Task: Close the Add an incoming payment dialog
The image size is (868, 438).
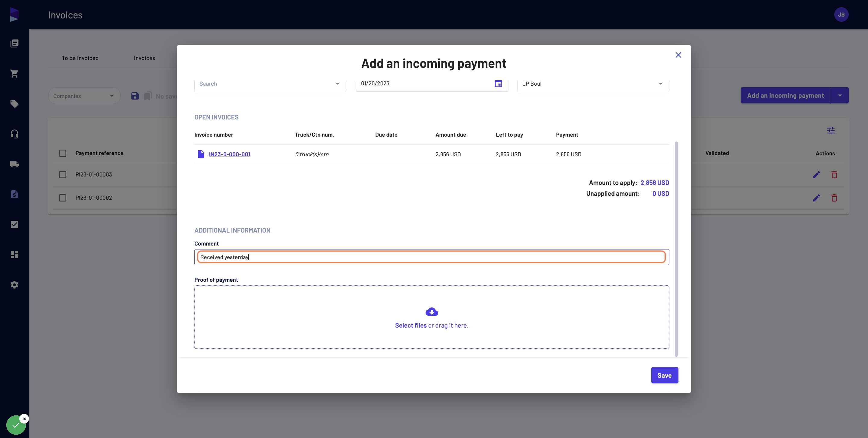Action: [678, 55]
